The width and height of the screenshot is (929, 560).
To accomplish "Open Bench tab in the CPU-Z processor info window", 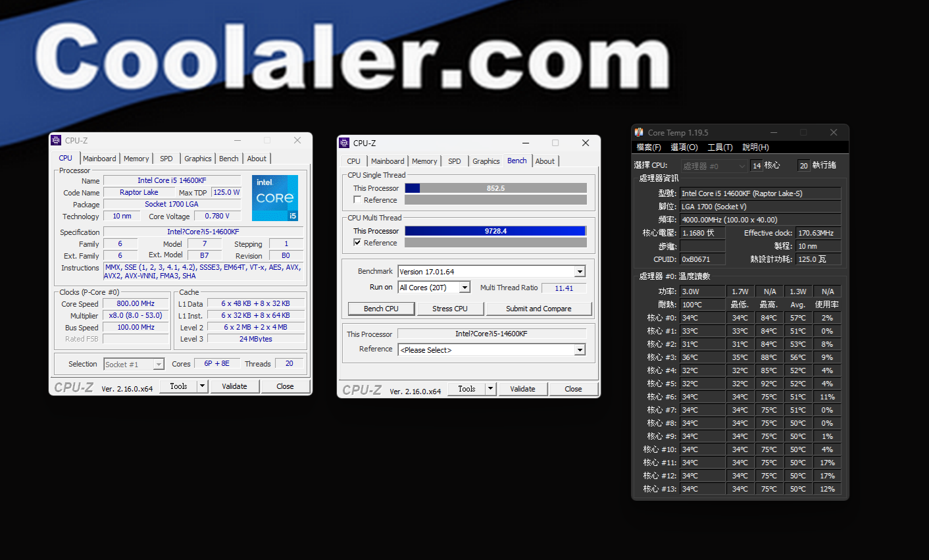I will click(229, 159).
